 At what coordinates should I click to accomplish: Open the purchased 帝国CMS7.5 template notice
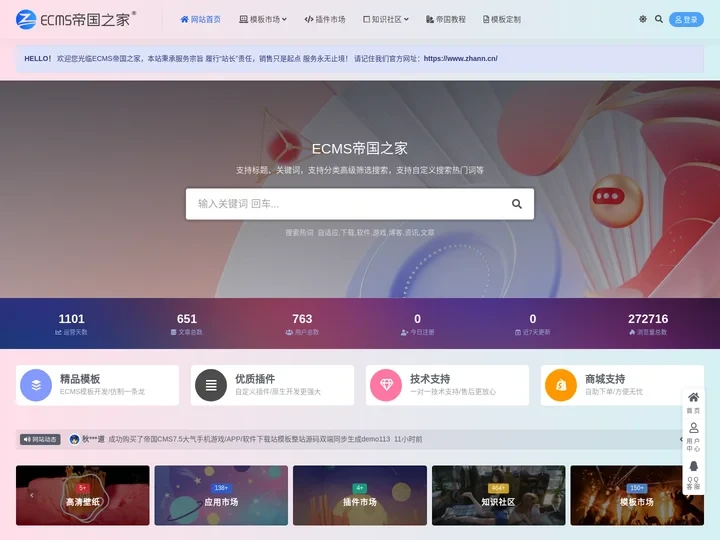click(x=249, y=439)
